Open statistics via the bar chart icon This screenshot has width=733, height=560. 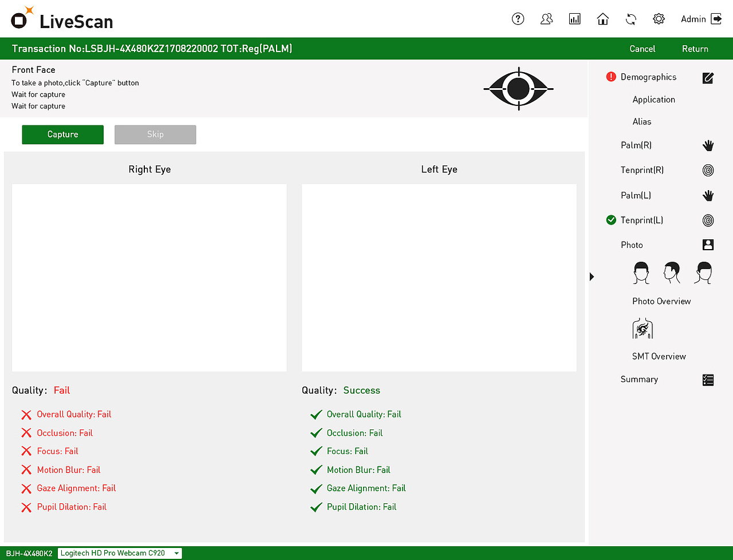click(574, 18)
